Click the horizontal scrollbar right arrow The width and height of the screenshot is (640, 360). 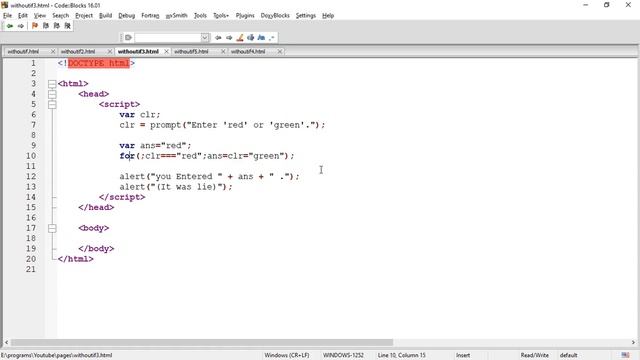pyautogui.click(x=633, y=342)
